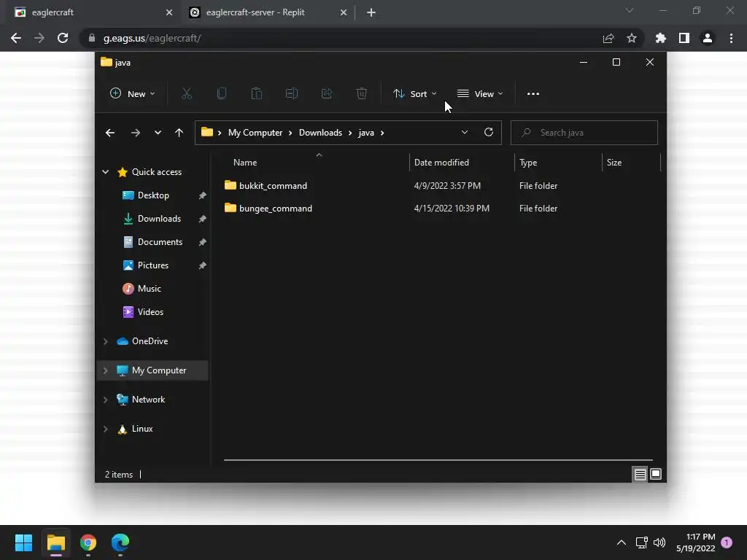This screenshot has width=747, height=560.
Task: Click the horizontal scrollbar in file list
Action: tap(438, 460)
